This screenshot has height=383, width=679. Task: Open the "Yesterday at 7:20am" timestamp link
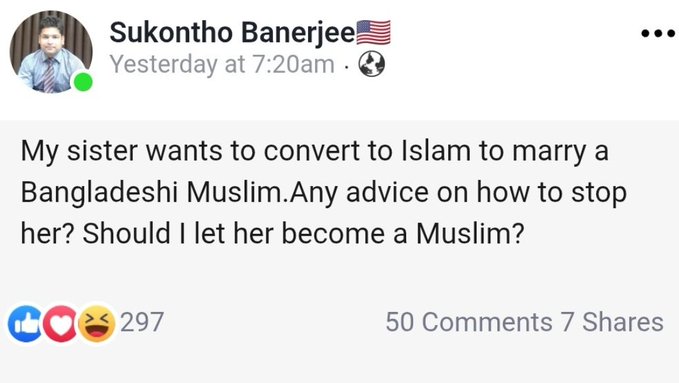(x=222, y=65)
